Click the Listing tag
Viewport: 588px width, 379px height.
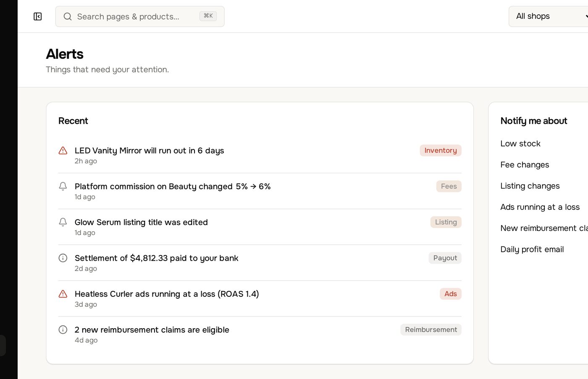click(x=446, y=222)
